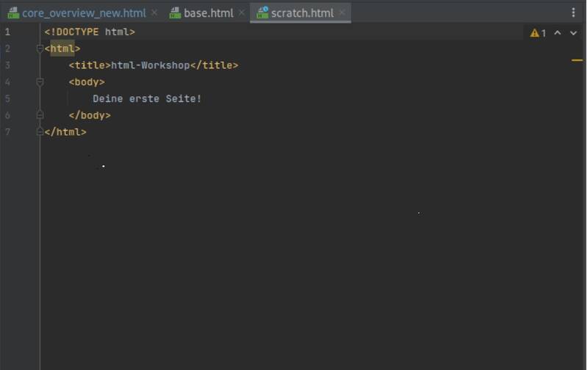This screenshot has height=370, width=588.
Task: Go to previous highlighted problem arrow
Action: coord(558,33)
